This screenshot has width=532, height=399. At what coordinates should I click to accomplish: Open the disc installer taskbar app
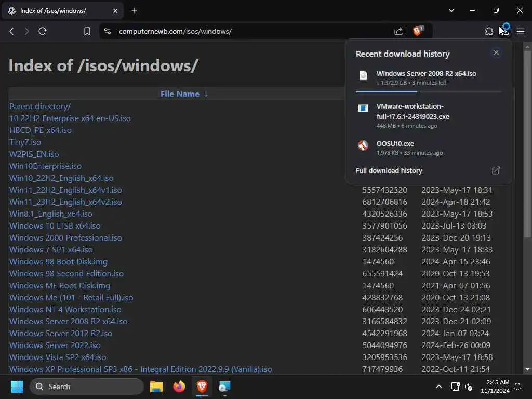[x=224, y=387]
